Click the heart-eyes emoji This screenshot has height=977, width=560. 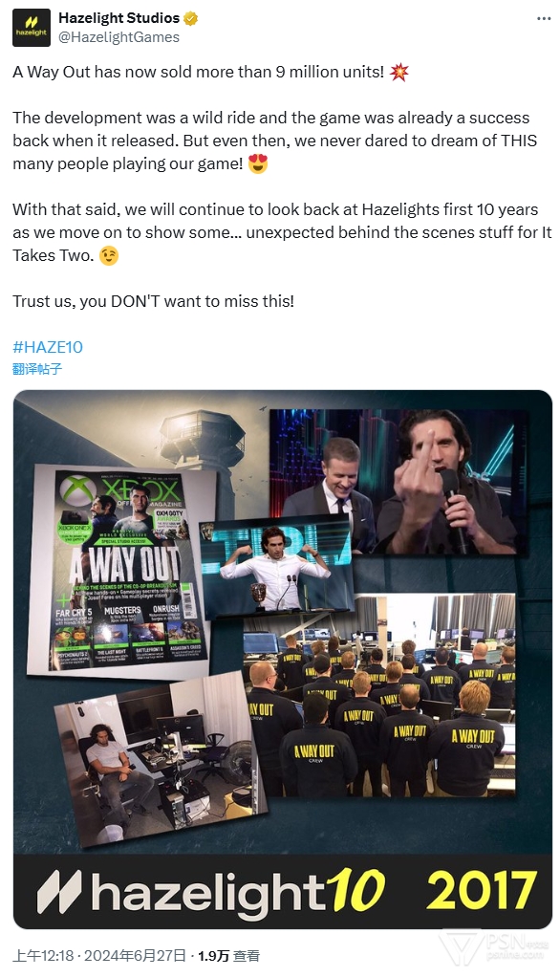pyautogui.click(x=258, y=163)
